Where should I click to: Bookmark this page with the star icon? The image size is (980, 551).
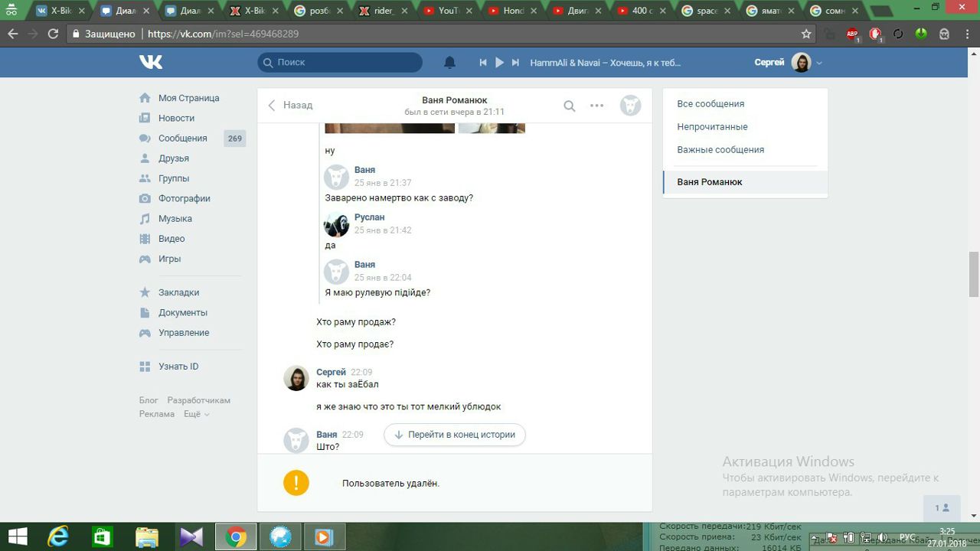(x=805, y=34)
